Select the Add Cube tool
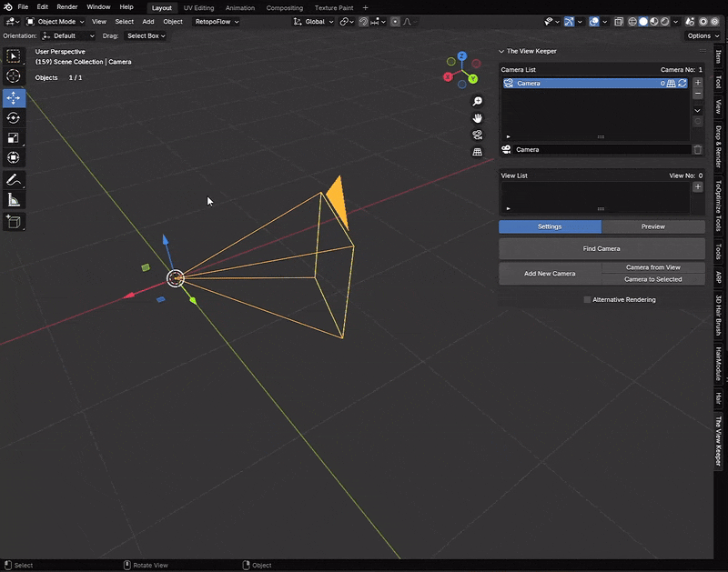 (14, 222)
